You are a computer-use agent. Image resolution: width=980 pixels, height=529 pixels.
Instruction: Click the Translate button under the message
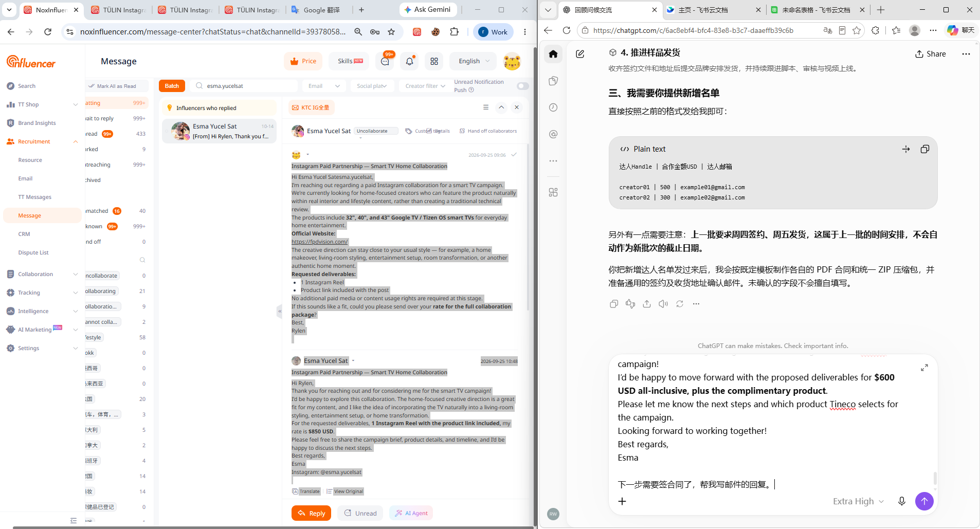(306, 491)
